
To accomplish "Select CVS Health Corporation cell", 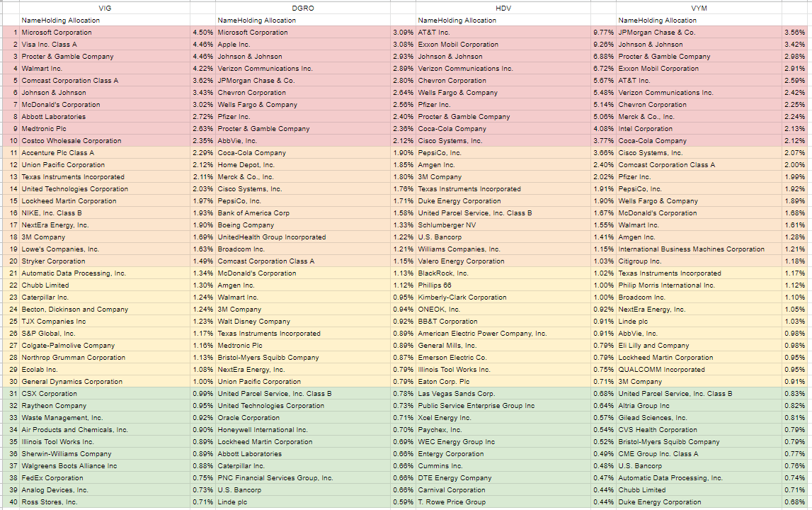I will 699,430.
